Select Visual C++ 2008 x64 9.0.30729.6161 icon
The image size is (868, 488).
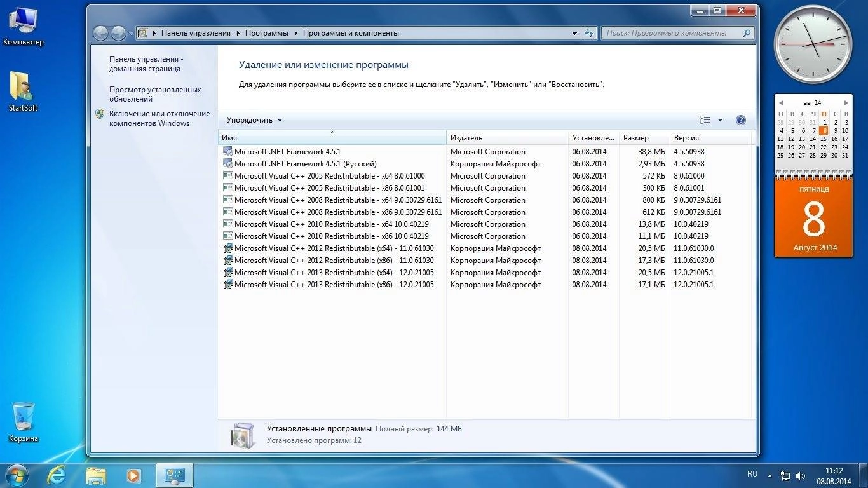click(x=228, y=200)
